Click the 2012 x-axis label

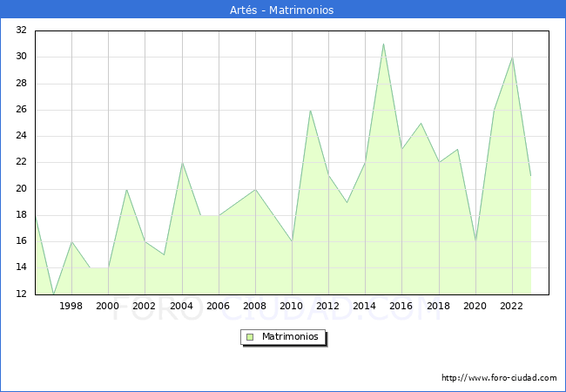point(327,306)
